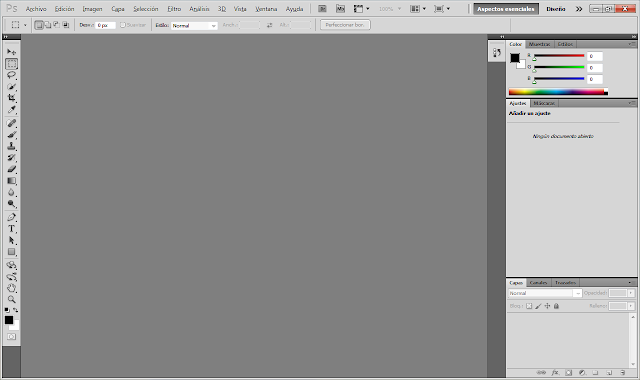Select the 3D Camera Rotate tool
Image resolution: width=640 pixels, height=380 pixels.
(x=11, y=277)
